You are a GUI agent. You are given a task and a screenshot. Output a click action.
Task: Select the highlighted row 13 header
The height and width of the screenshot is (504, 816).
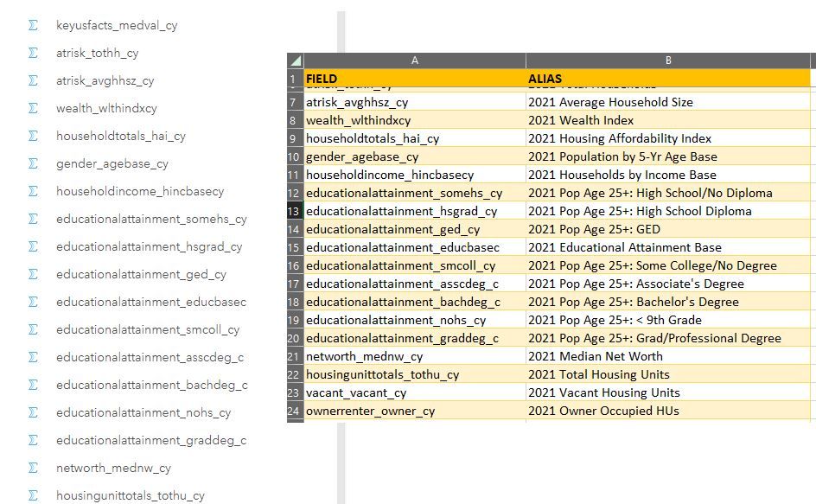[295, 210]
